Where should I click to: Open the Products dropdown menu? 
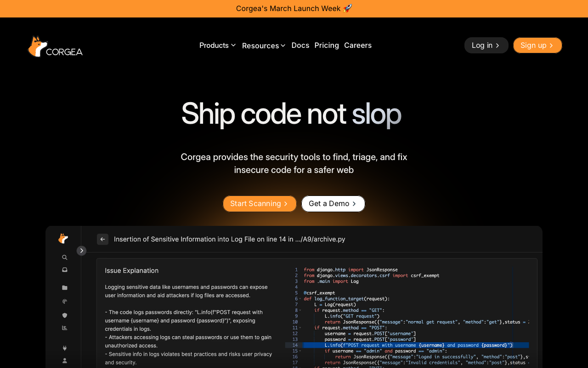pyautogui.click(x=217, y=45)
